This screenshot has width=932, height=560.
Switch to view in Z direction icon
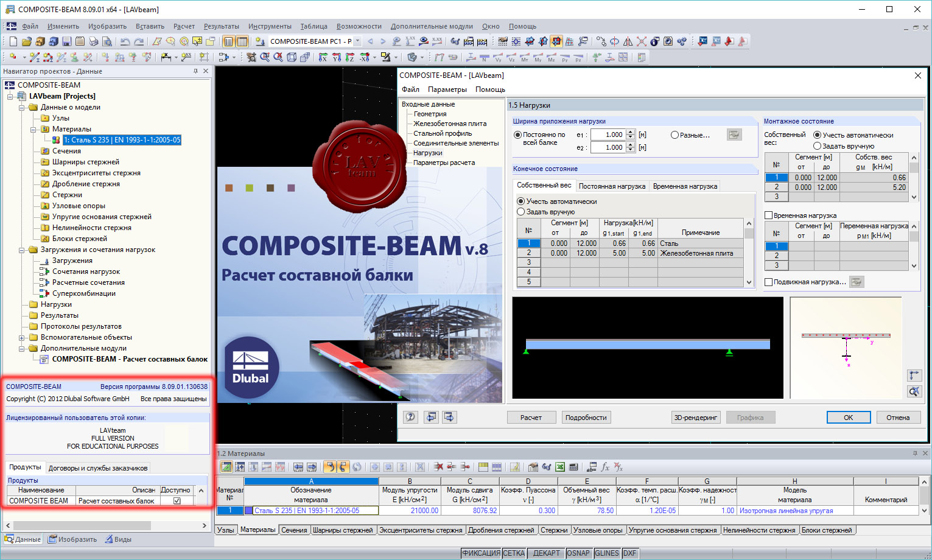click(x=350, y=57)
